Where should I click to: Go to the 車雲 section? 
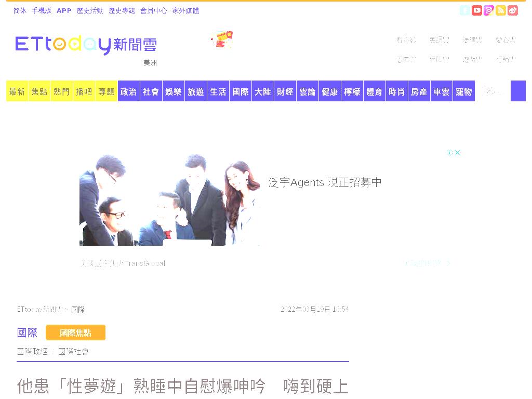442,91
